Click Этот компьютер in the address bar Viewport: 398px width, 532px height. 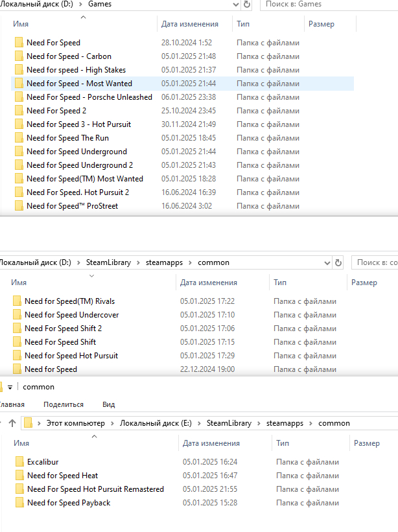point(76,423)
